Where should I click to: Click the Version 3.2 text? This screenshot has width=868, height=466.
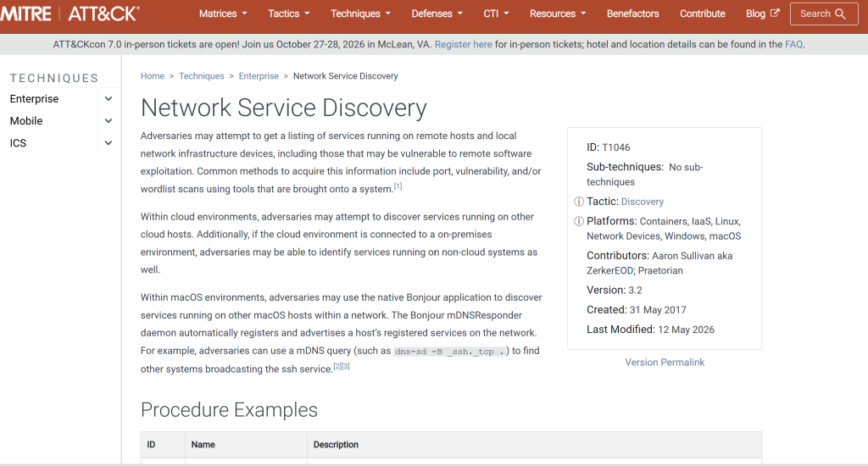pyautogui.click(x=615, y=291)
